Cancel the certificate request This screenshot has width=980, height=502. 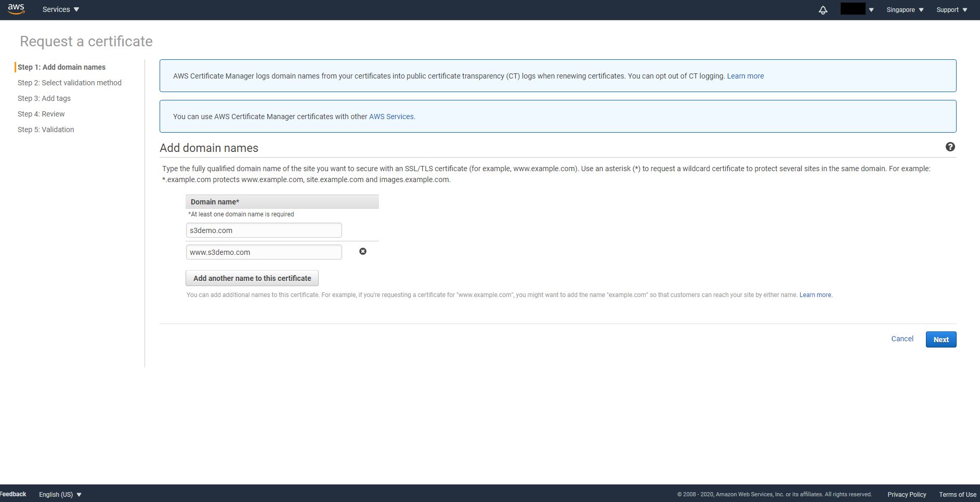(x=902, y=339)
